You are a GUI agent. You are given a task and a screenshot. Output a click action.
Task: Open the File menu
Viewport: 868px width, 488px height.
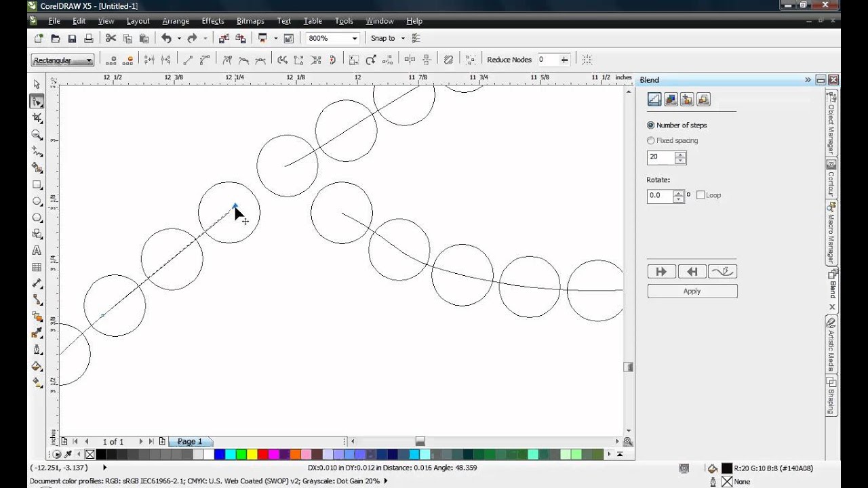(x=54, y=21)
